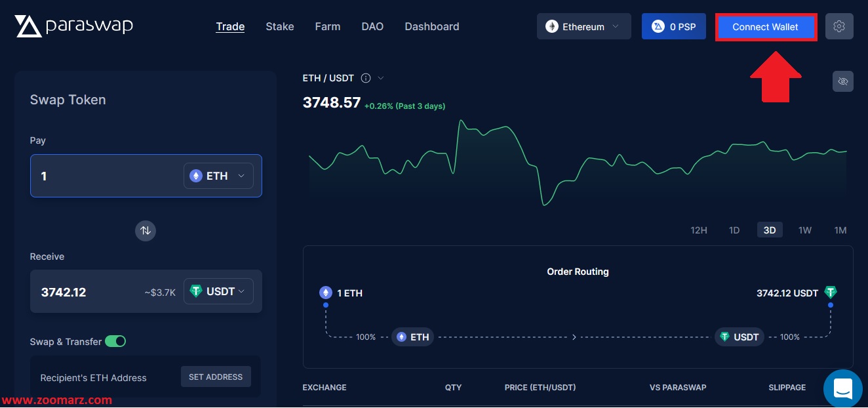Open the Dashboard tab
This screenshot has height=408, width=868.
click(432, 27)
